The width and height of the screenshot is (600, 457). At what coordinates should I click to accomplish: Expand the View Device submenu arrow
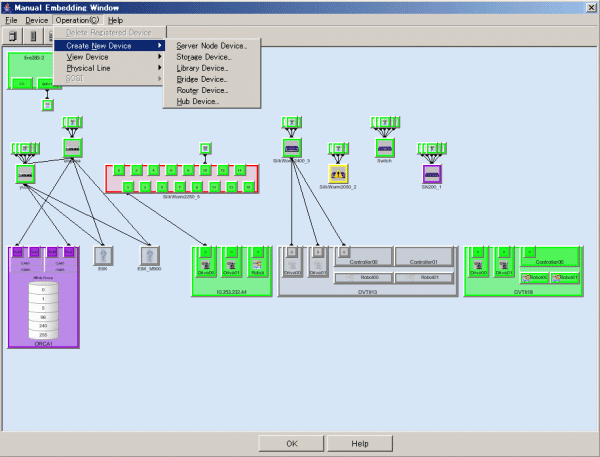[x=160, y=57]
